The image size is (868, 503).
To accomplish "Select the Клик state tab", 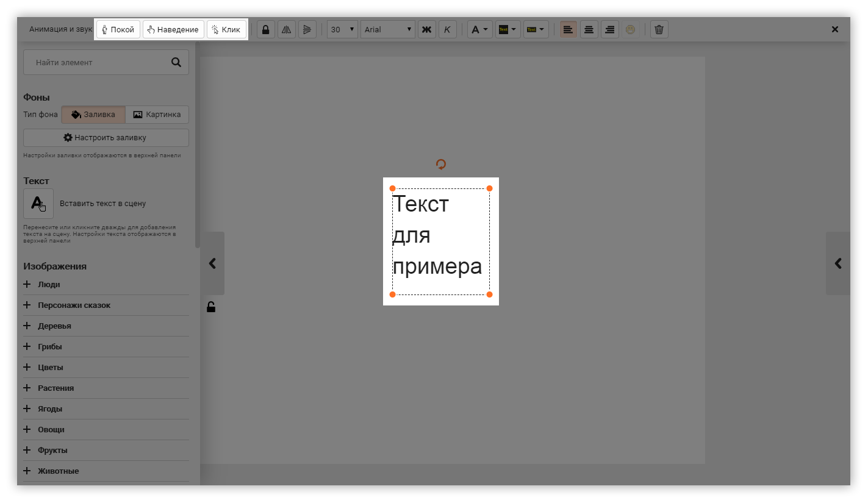I will point(226,29).
